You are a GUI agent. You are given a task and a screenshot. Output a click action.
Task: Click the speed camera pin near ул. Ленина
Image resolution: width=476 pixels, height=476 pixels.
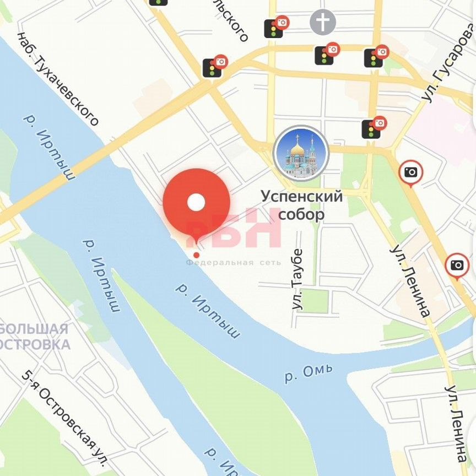pos(411,174)
